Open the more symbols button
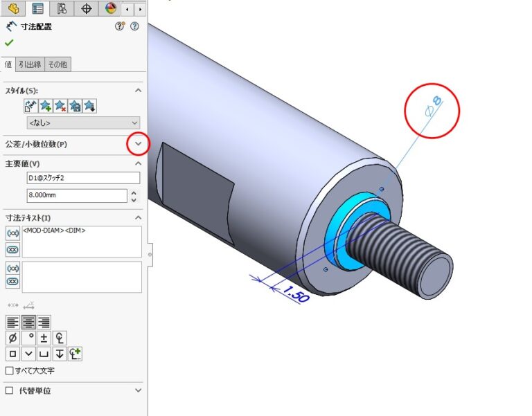The image size is (532, 416). (75, 354)
